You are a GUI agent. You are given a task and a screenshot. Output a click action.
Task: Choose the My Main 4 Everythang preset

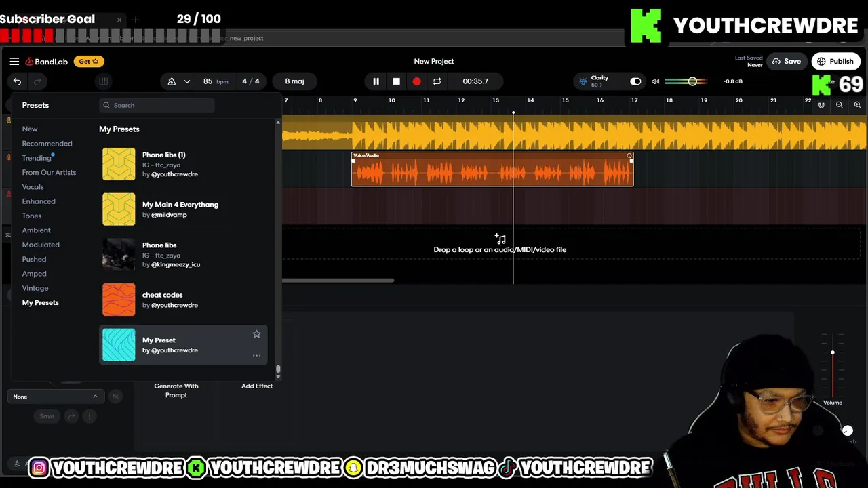[x=183, y=209]
